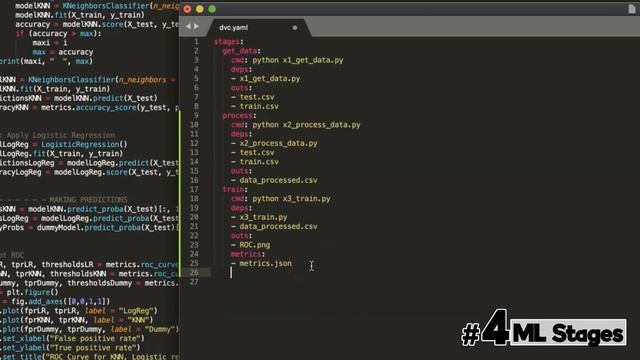The width and height of the screenshot is (640, 360).
Task: Click 'if (accuracy > max):' in background editor
Action: (58, 33)
